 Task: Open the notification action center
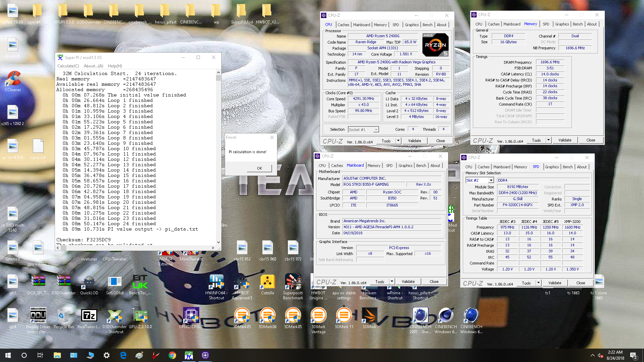[634, 355]
